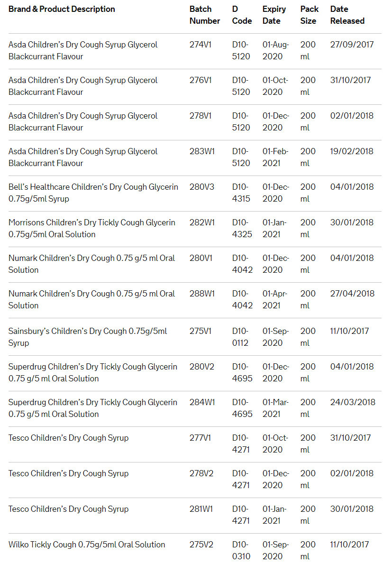Click batch number 283W1
Viewport: 392px width, 573px height.
point(202,151)
